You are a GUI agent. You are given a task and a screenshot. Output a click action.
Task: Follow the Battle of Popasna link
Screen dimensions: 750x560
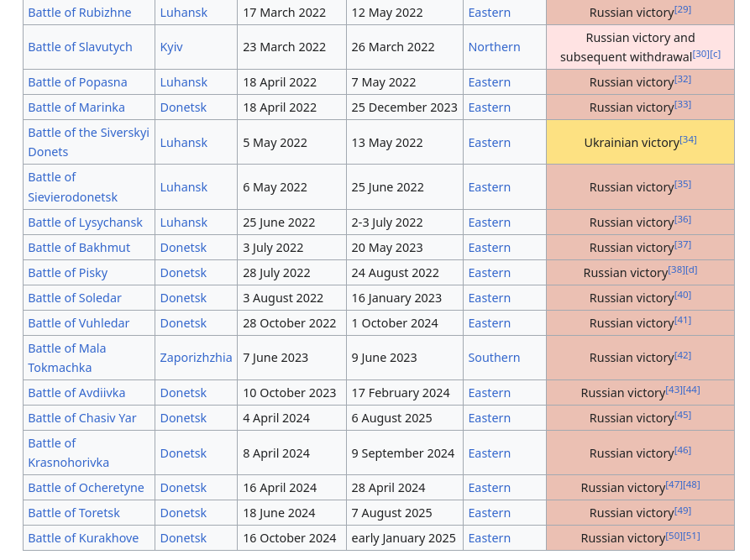pos(77,82)
